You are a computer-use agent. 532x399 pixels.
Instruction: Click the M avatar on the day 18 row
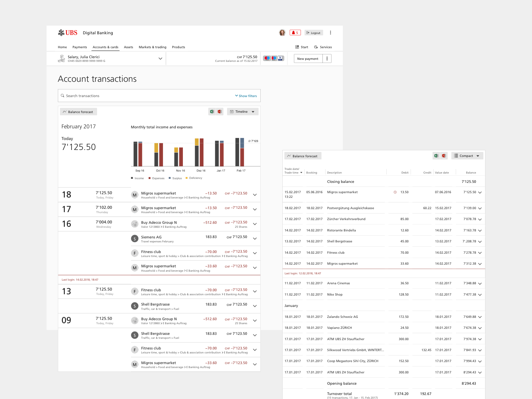coord(135,195)
